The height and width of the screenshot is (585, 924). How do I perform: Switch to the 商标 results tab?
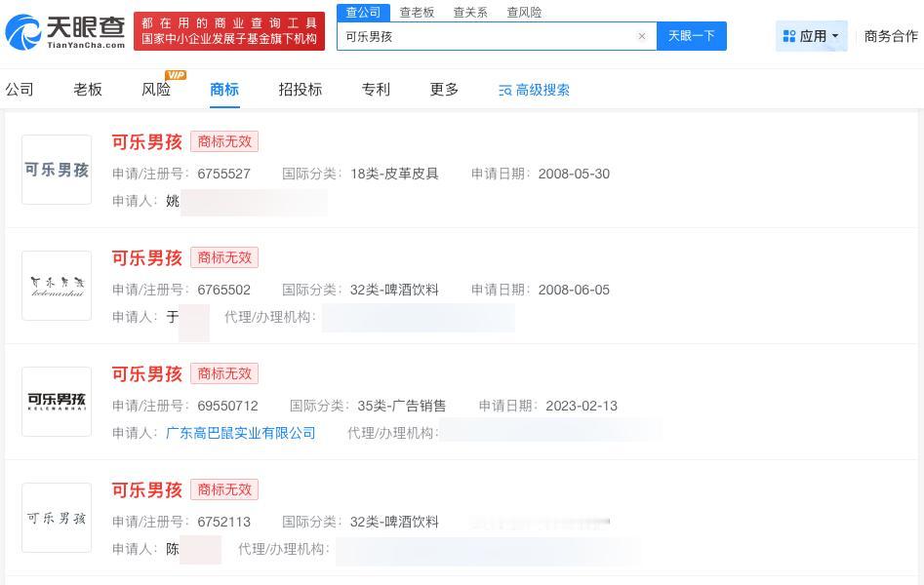(x=224, y=90)
